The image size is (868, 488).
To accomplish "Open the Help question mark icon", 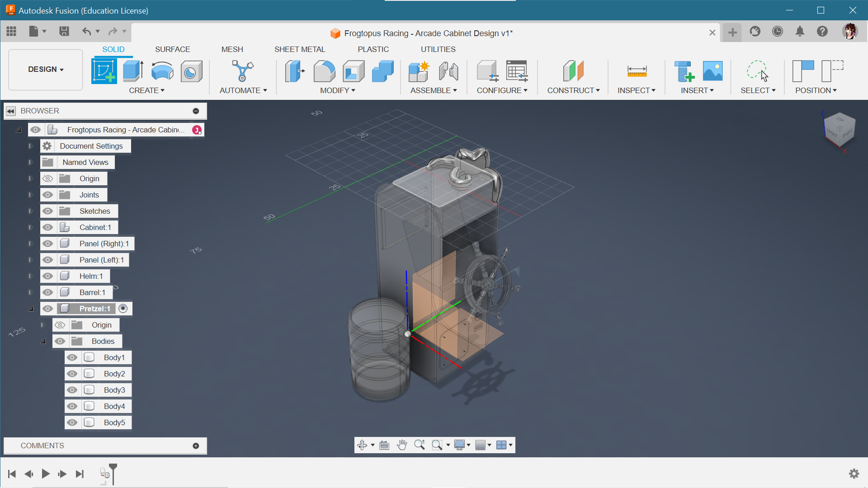I will pos(822,31).
